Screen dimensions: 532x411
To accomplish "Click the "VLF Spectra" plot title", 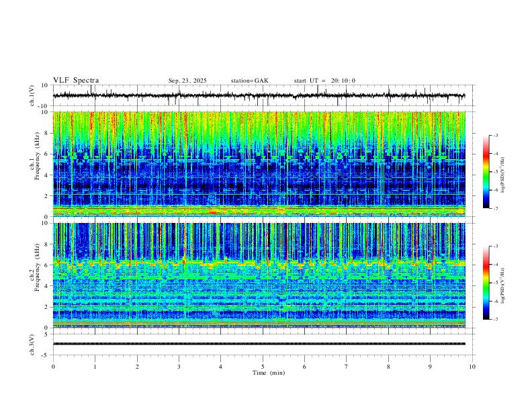I will [76, 81].
